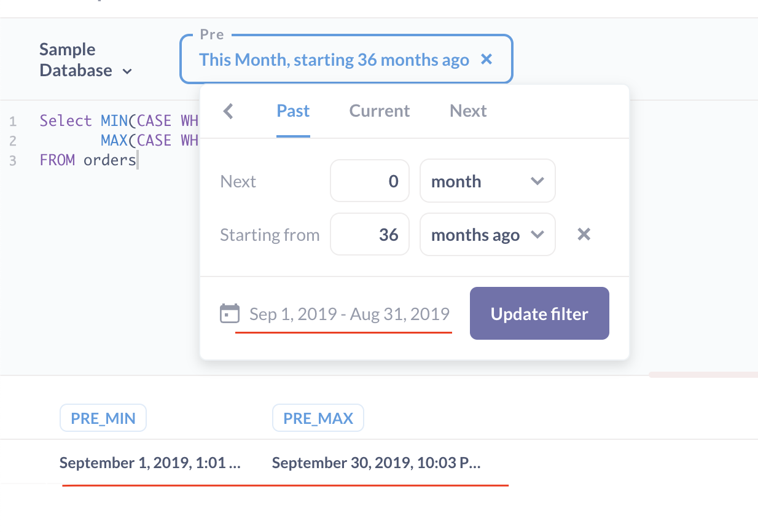Click the chevron on the months ago selector
The image size is (758, 532).
click(537, 234)
